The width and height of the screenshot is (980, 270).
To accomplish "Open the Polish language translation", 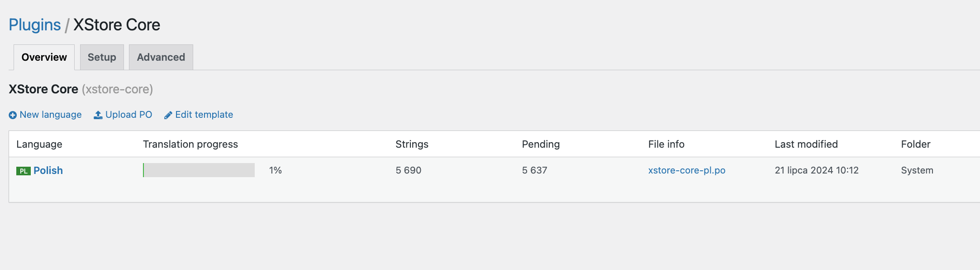I will tap(48, 170).
